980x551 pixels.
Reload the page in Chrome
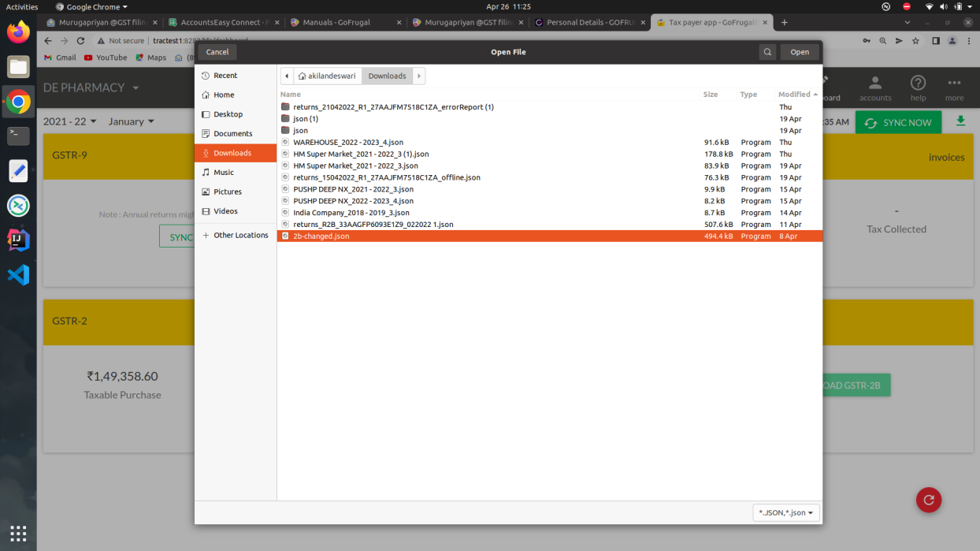click(80, 40)
